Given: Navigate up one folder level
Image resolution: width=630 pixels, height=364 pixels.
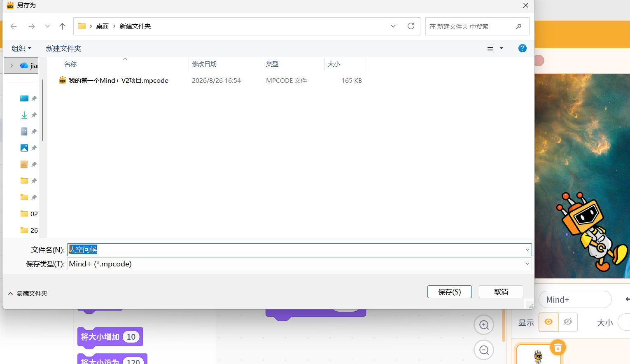Looking at the screenshot, I should (62, 26).
